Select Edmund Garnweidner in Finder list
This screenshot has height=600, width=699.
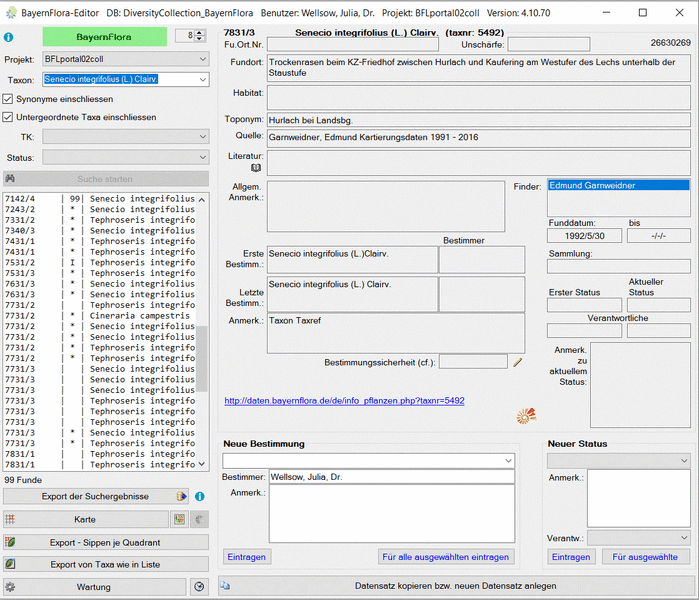click(x=619, y=185)
